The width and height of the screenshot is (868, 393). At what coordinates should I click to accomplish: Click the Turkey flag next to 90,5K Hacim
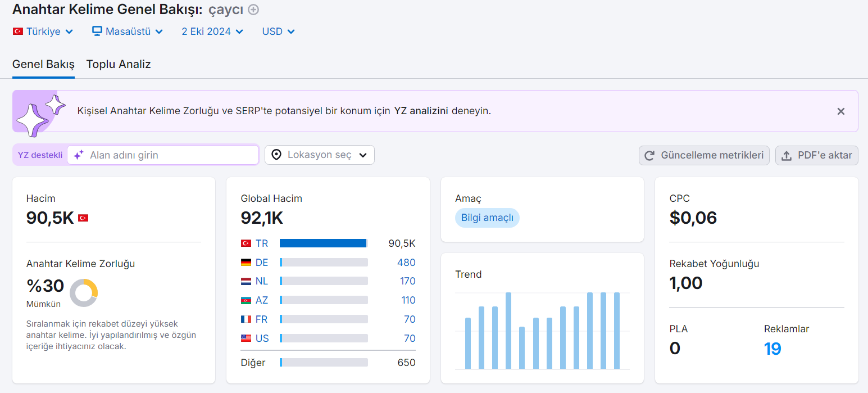pyautogui.click(x=83, y=218)
